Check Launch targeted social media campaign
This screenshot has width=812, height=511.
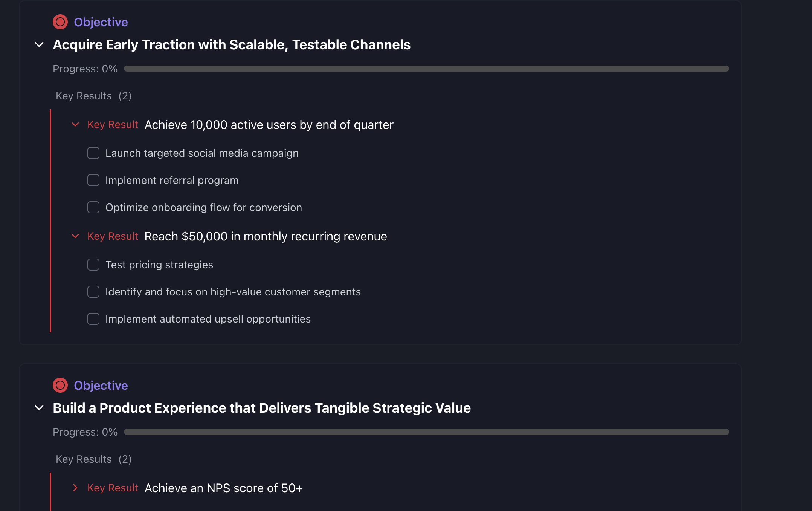tap(93, 153)
